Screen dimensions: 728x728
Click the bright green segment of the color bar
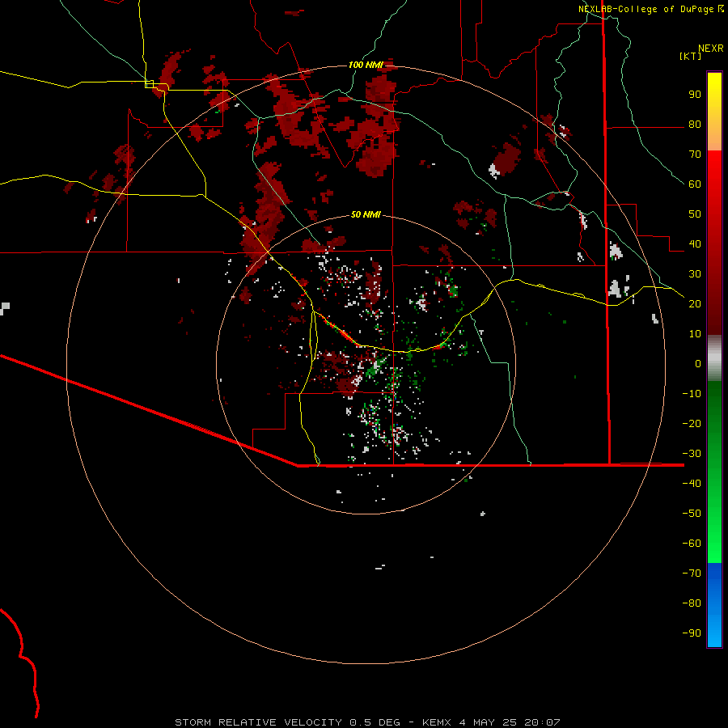click(x=714, y=472)
